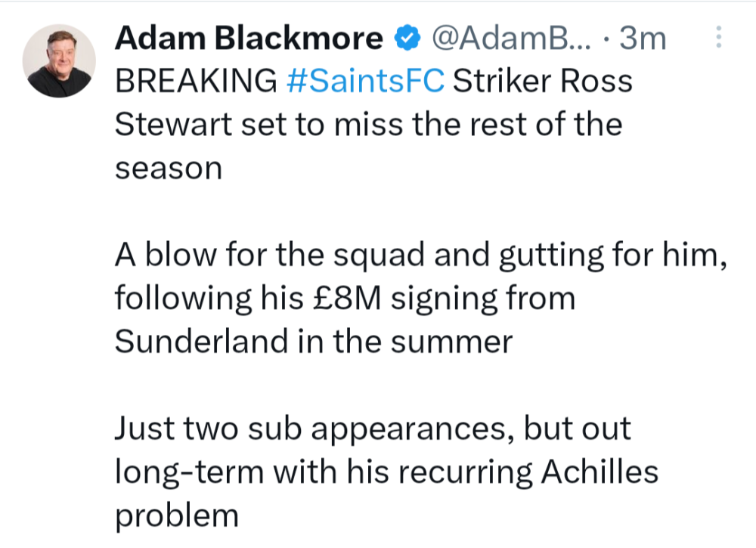Click the blue verified checkmark badge

407,39
